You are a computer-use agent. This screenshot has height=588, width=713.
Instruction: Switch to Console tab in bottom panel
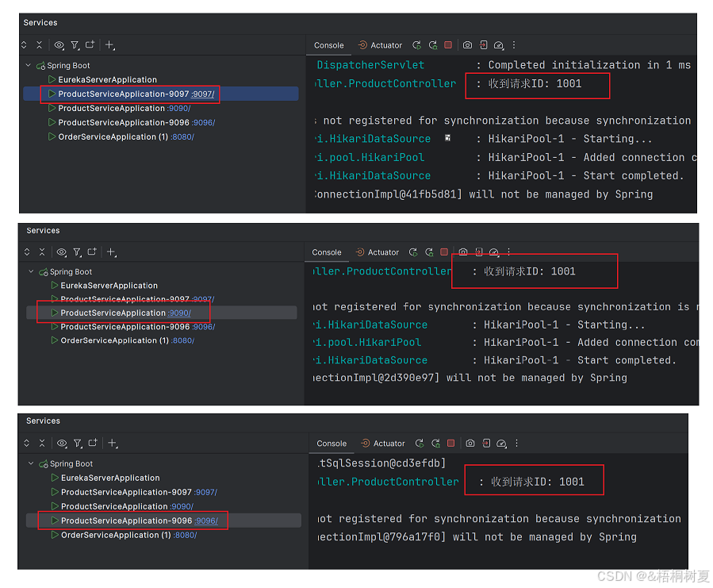332,444
